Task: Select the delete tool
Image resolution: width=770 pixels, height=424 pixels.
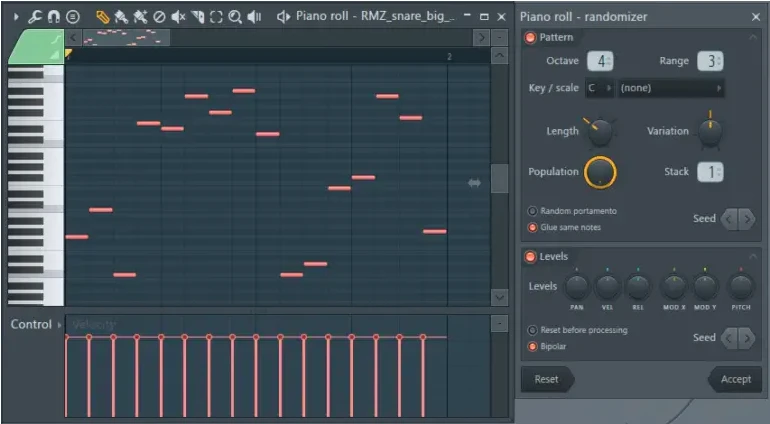Action: click(x=159, y=16)
